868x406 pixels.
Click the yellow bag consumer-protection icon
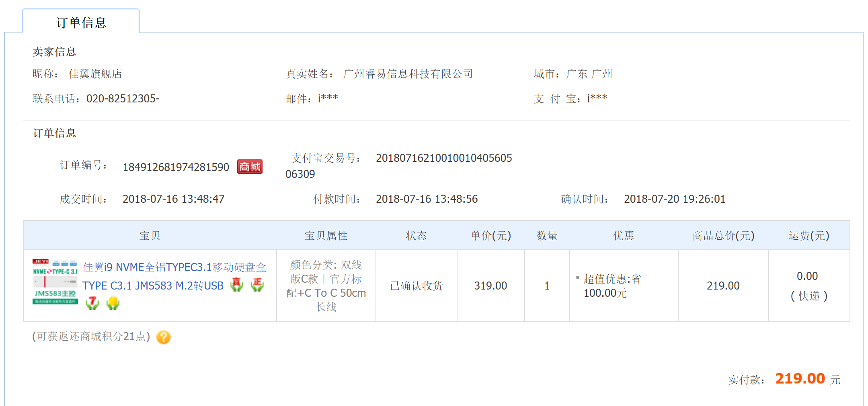[113, 303]
